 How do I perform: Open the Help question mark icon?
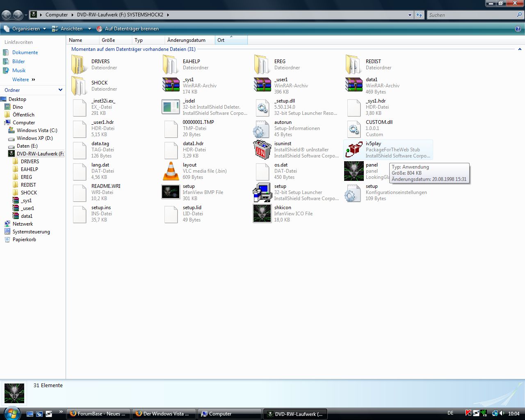518,29
